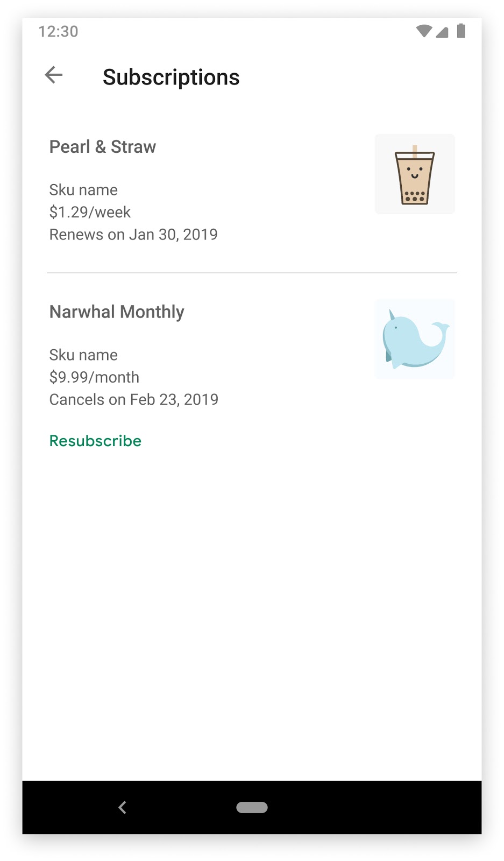504x861 pixels.
Task: Tap the Pearl & Straw product thumbnail
Action: 414,173
